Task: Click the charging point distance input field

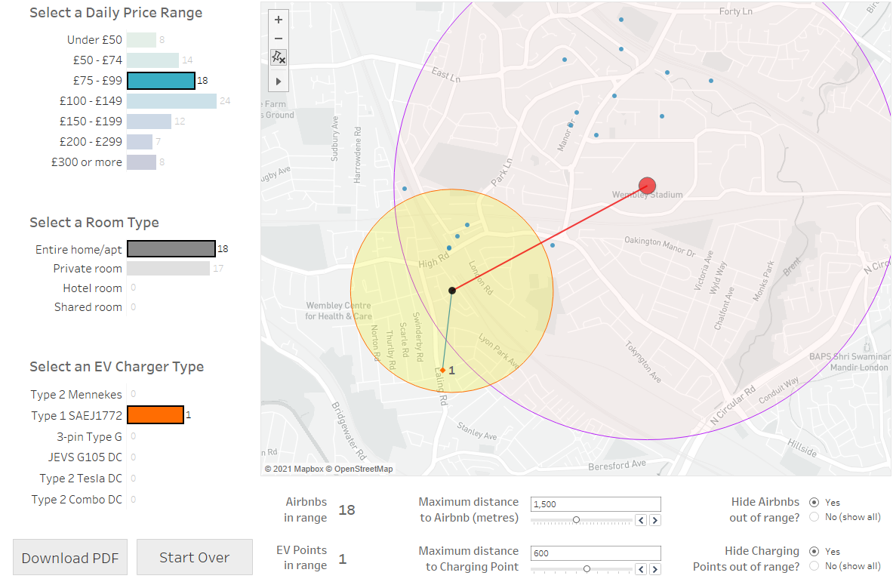Action: click(x=596, y=553)
